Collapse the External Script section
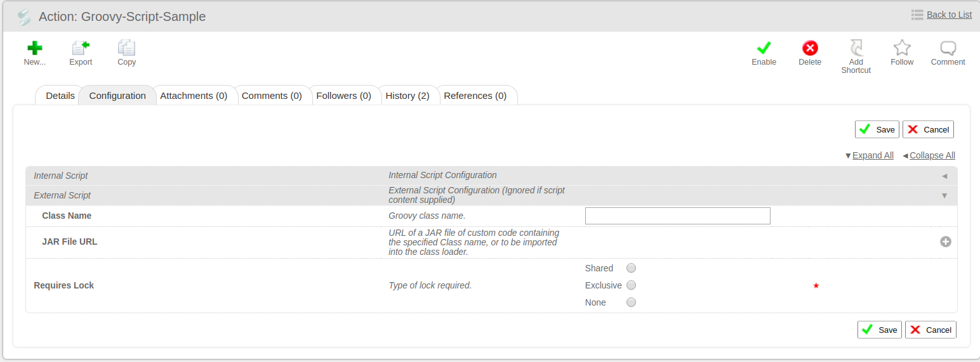The image size is (980, 362). click(944, 195)
